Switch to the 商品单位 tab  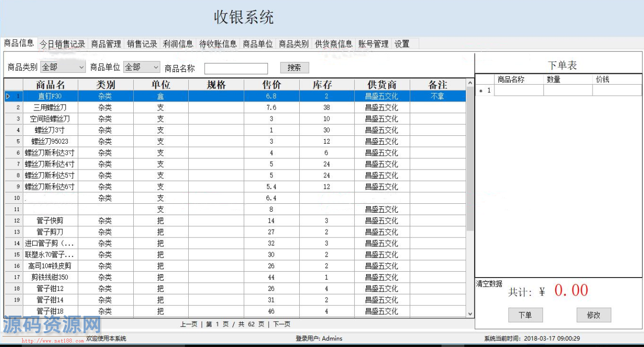258,44
